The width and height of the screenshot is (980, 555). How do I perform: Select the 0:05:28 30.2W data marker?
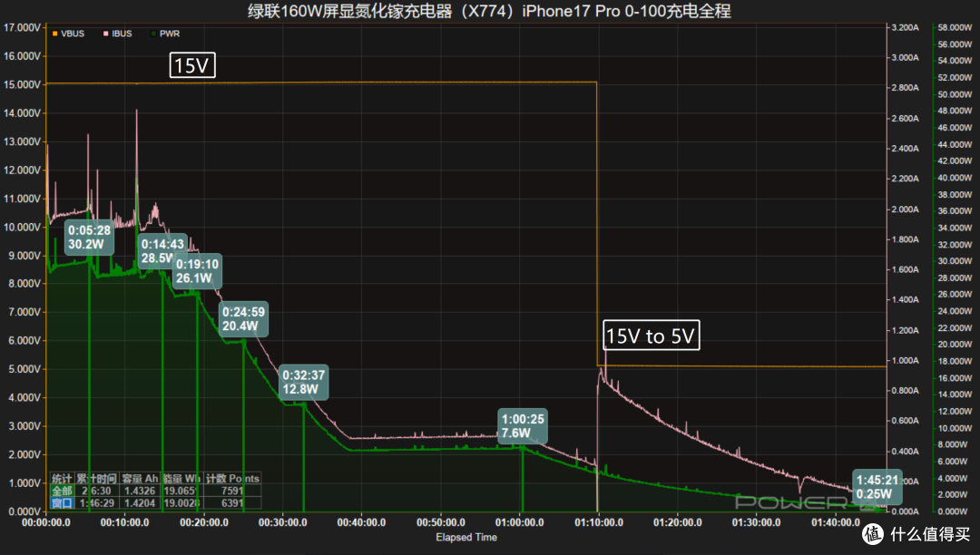[x=89, y=238]
